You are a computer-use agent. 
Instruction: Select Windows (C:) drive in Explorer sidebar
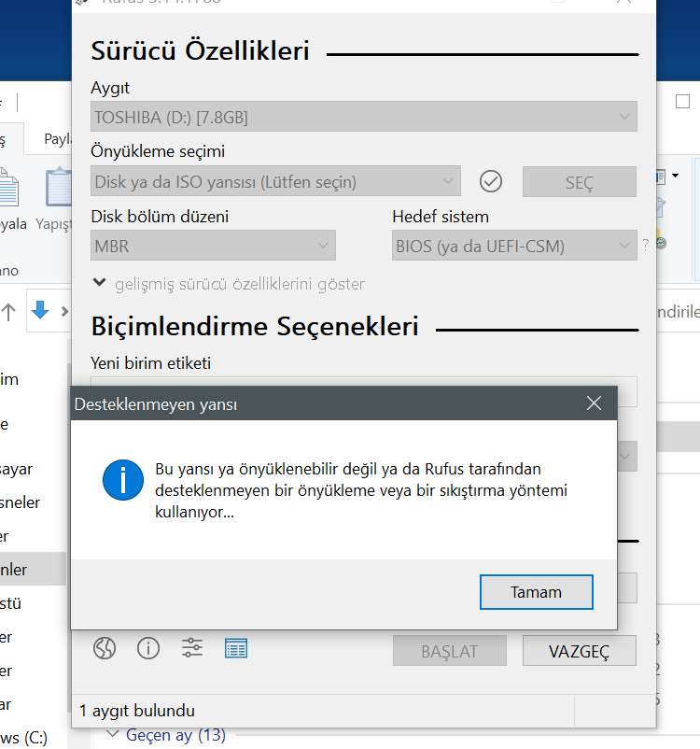pyautogui.click(x=24, y=738)
